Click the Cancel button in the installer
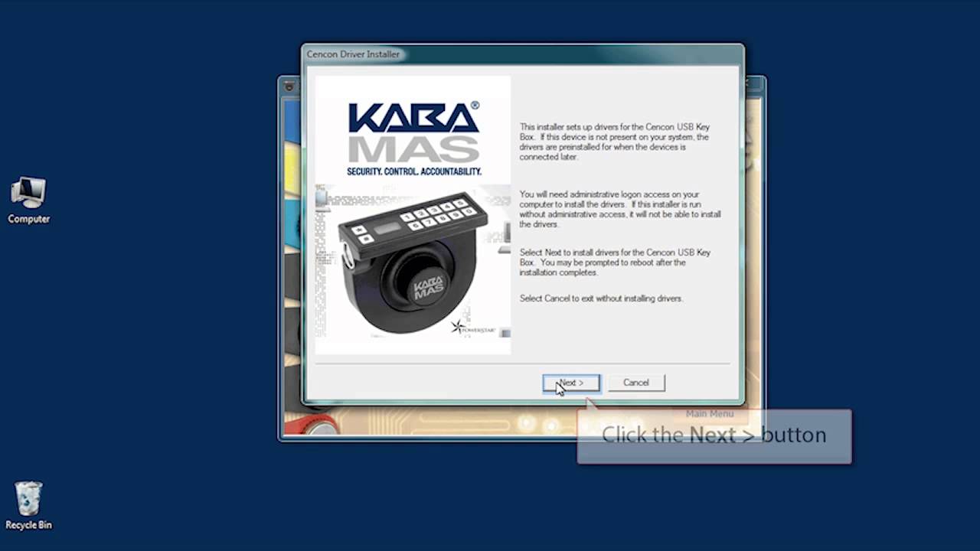Image resolution: width=980 pixels, height=551 pixels. pos(636,383)
